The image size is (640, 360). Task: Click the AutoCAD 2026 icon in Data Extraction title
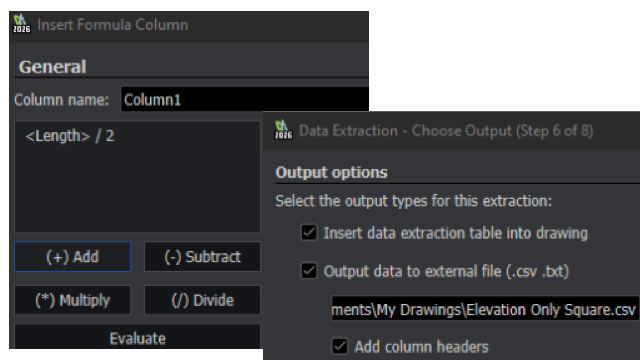(x=283, y=130)
